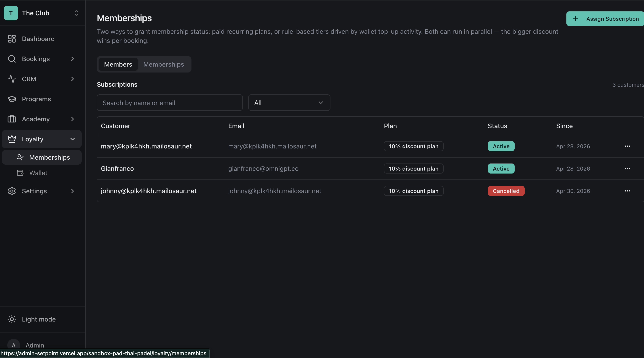Click the 10% discount plan badge for mary

coord(414,146)
